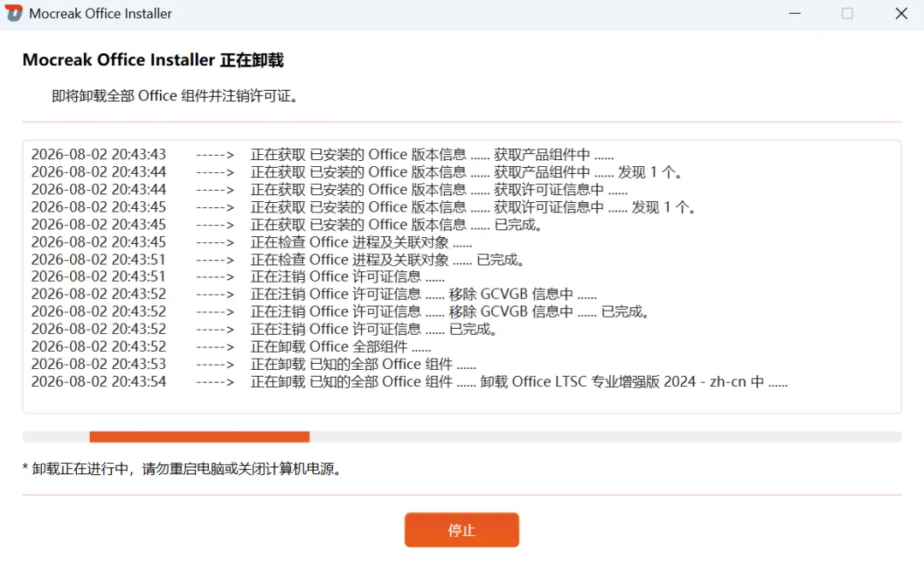Select log line '正在注销 Office 许可证信息 ...... 已完成。'
Screen dimensions: 924x565
(x=264, y=329)
